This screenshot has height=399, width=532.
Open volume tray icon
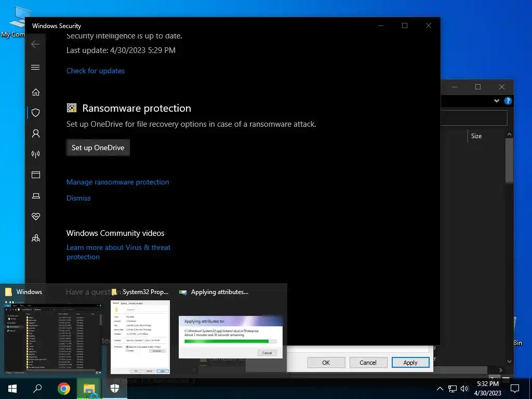464,389
